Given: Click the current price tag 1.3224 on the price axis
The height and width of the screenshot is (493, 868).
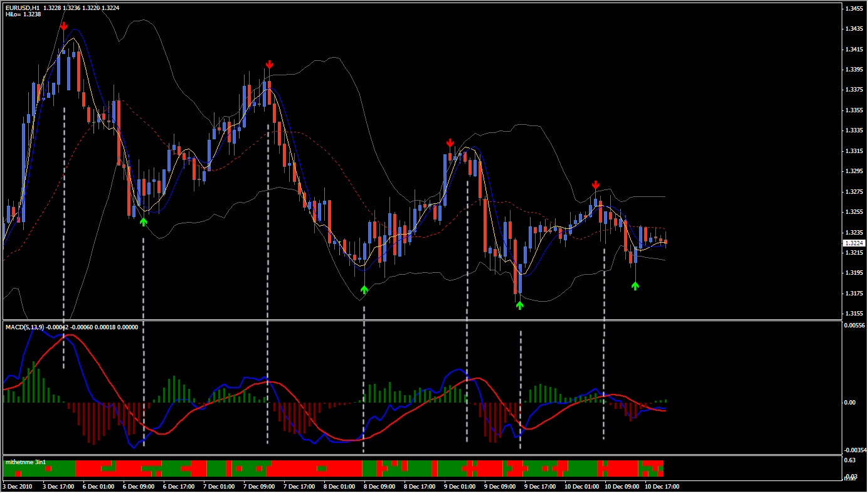Looking at the screenshot, I should pos(853,243).
